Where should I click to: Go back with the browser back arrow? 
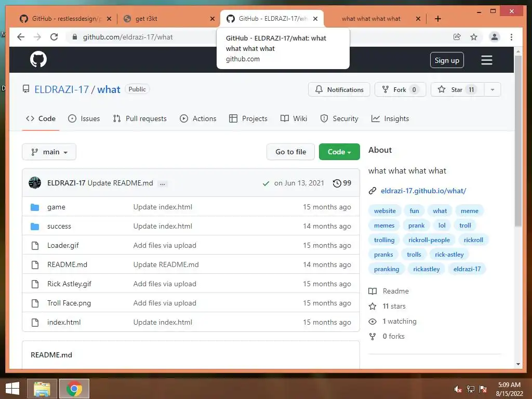tap(21, 37)
